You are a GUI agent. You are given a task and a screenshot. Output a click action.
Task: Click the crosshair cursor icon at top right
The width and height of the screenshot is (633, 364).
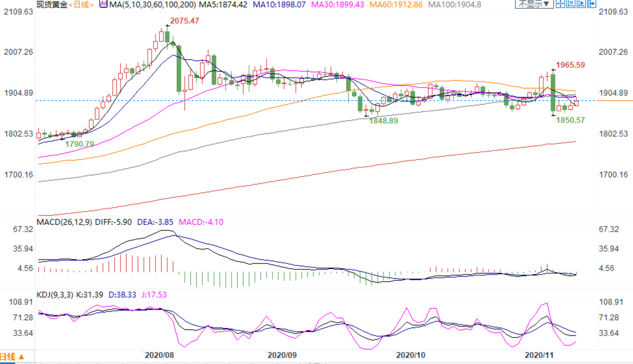tap(560, 3)
